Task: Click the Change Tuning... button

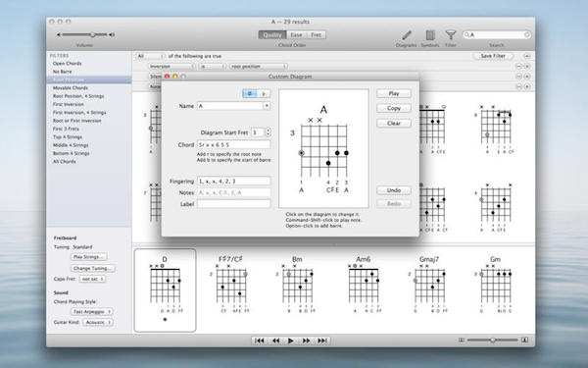Action: 93,269
